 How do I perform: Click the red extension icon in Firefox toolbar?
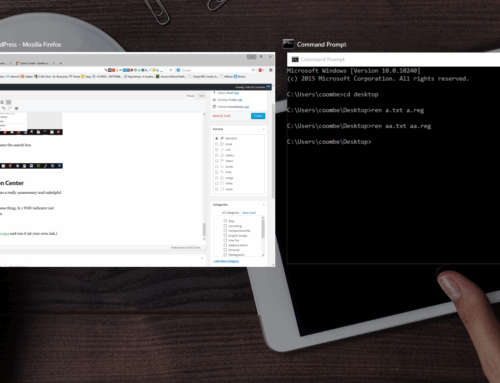260,70
